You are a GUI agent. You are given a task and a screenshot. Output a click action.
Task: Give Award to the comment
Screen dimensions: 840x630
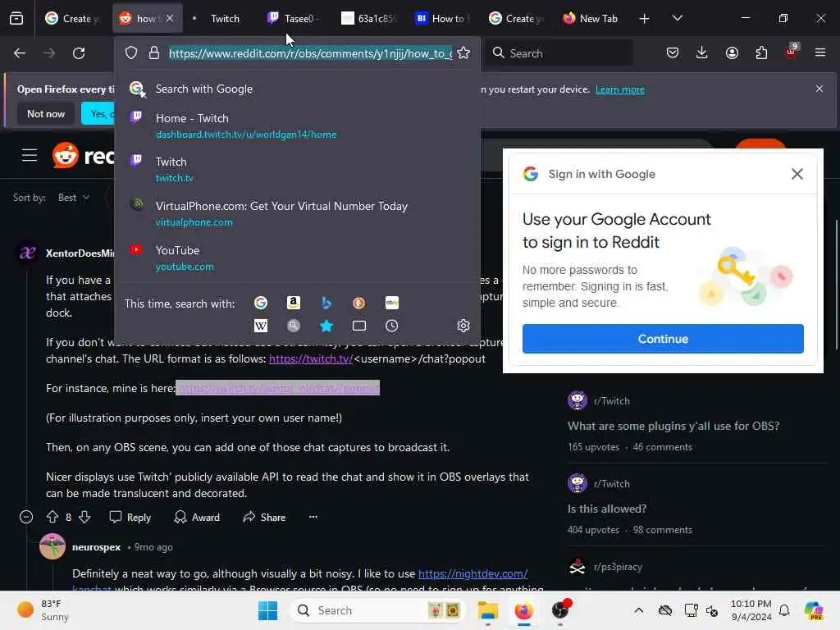coord(197,517)
